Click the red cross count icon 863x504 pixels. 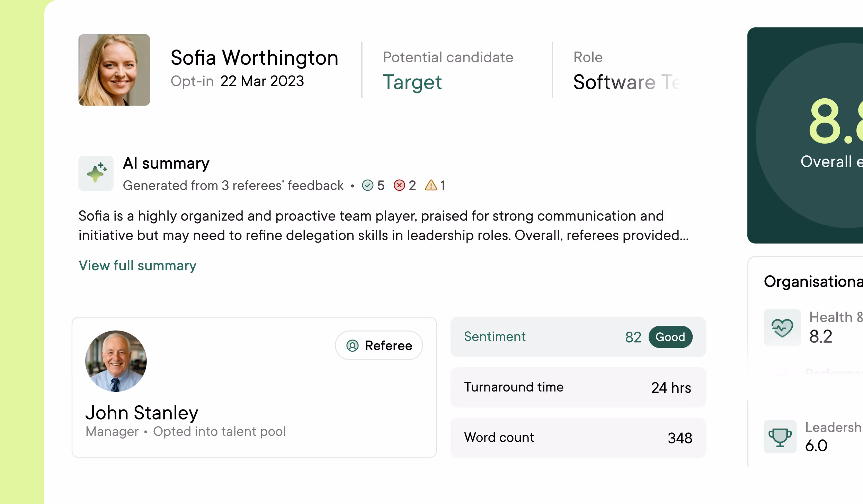click(x=399, y=186)
